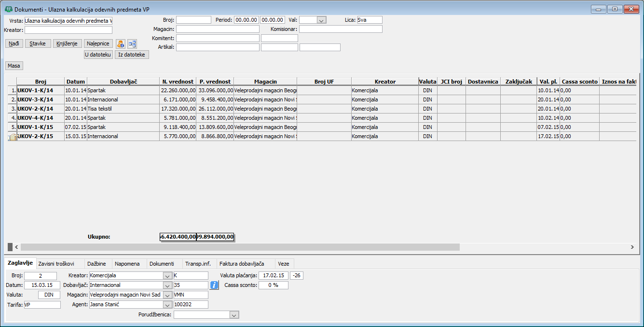Click the scroll right arrow of horizontal scrollbar
This screenshot has height=327, width=644.
click(632, 247)
